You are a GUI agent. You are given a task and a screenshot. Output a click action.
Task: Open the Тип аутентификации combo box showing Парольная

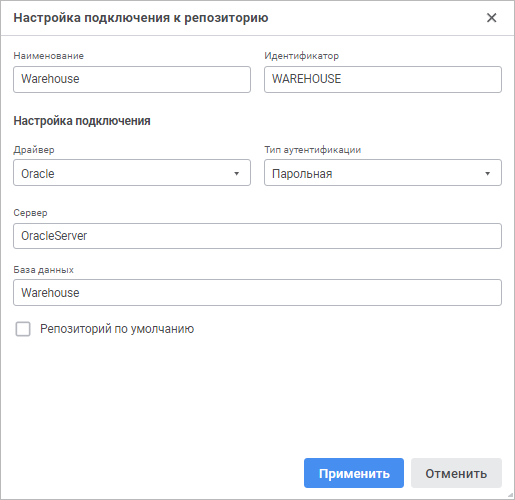point(383,173)
